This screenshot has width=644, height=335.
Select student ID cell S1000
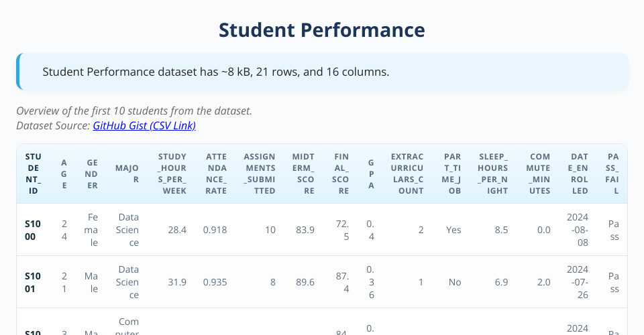point(33,230)
